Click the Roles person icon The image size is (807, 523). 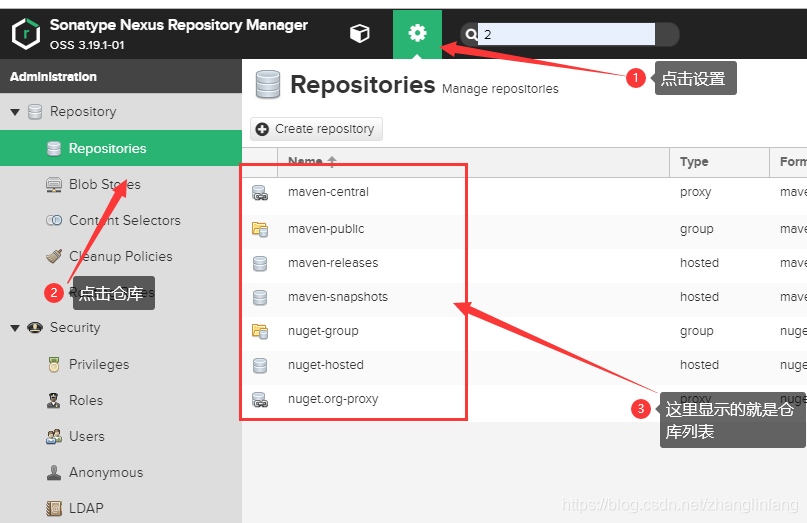pos(54,400)
